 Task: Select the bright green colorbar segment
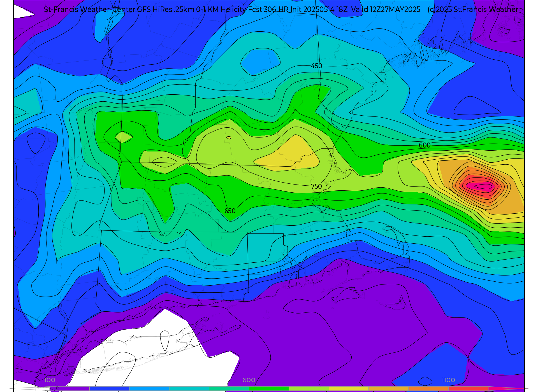[269, 389]
